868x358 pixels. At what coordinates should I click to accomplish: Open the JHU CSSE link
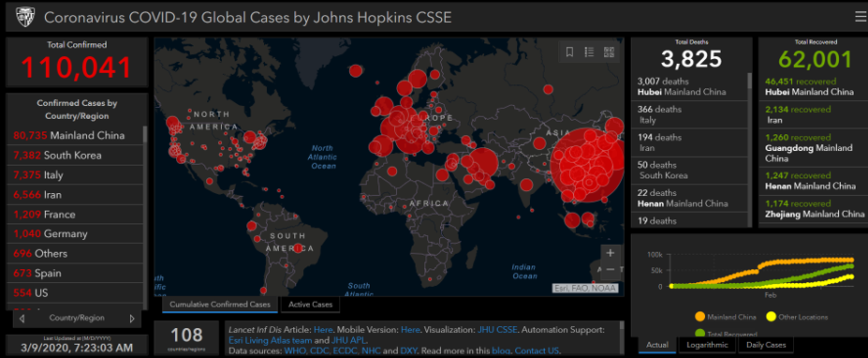(498, 330)
